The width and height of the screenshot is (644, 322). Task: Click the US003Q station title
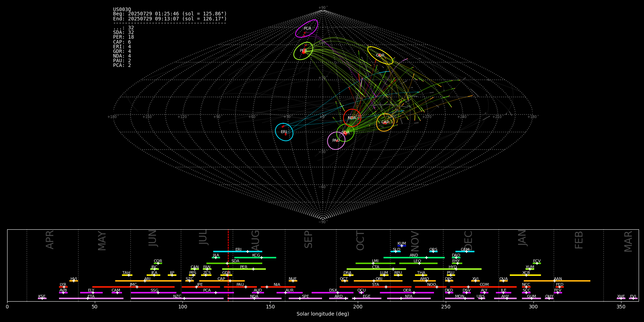point(122,10)
